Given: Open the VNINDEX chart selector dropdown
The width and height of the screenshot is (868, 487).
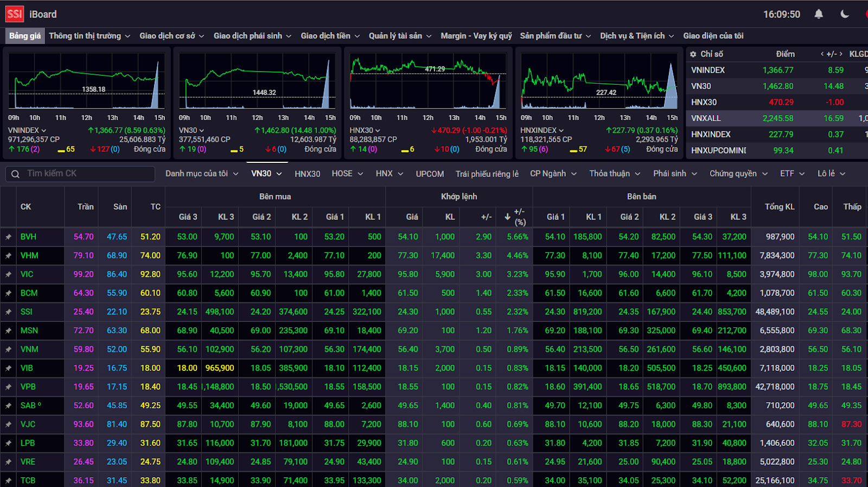Looking at the screenshot, I should point(27,130).
